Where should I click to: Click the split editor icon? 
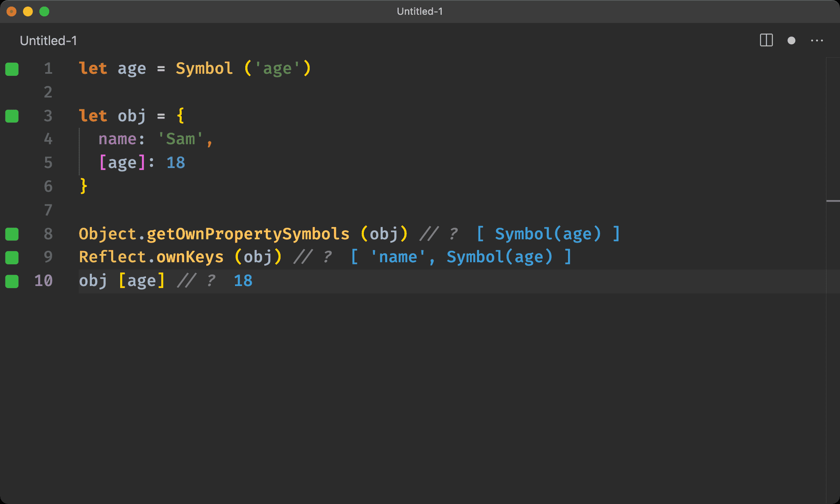pyautogui.click(x=766, y=40)
